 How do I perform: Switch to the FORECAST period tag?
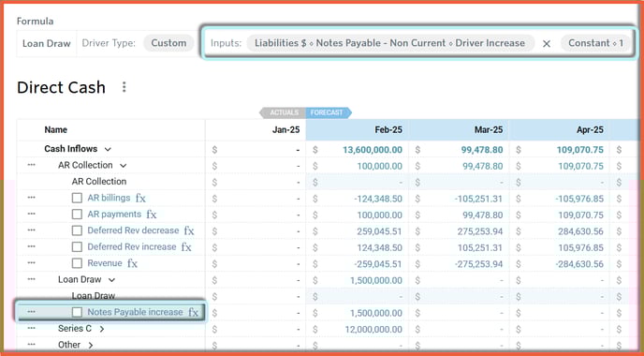click(x=329, y=112)
